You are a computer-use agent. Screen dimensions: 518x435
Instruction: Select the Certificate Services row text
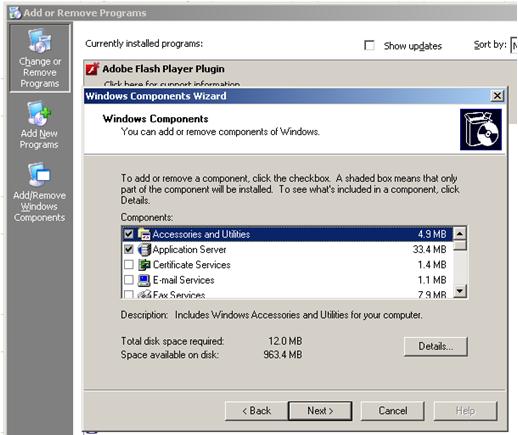click(192, 265)
